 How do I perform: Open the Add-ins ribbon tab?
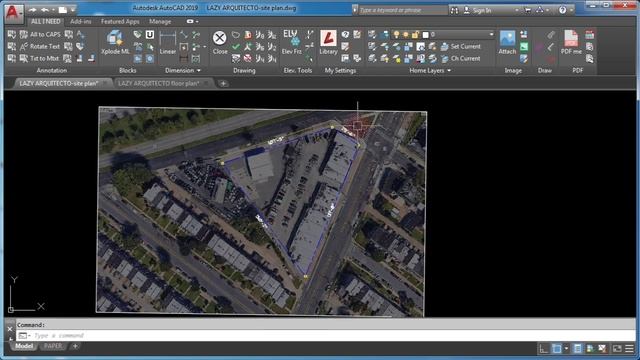coord(81,21)
